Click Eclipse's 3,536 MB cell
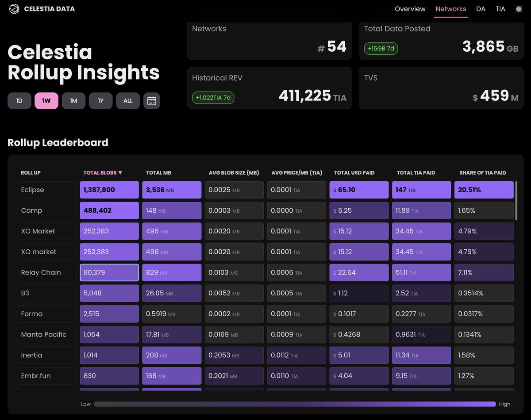Viewport: 531px width, 420px height. coord(172,190)
